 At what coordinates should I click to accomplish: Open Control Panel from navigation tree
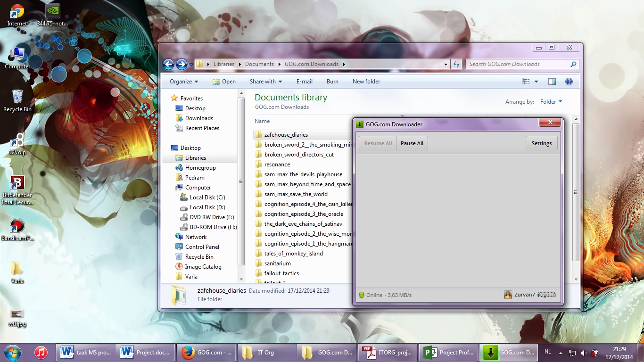click(202, 247)
